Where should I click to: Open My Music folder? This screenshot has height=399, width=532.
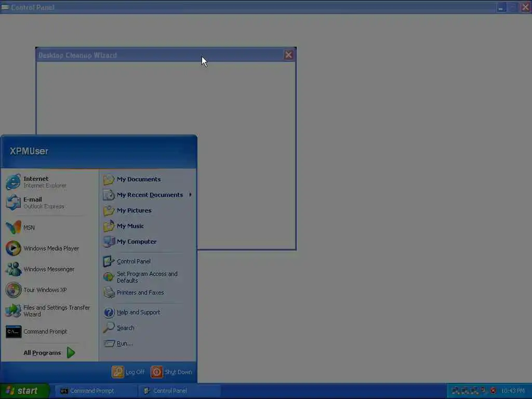pos(148,226)
